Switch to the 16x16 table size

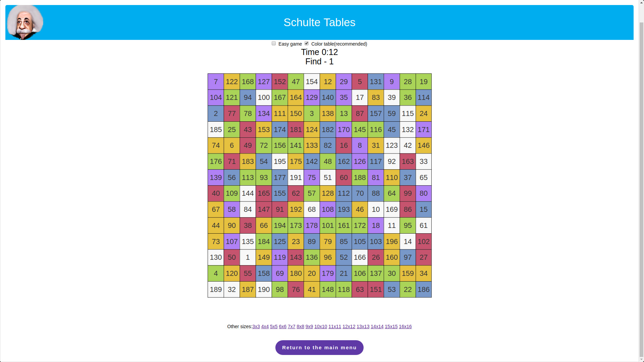click(x=405, y=326)
